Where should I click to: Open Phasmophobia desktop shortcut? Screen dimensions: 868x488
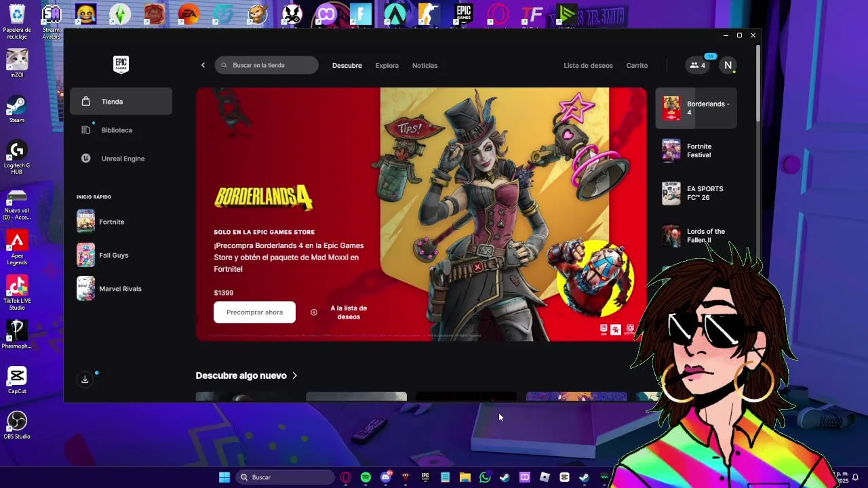[x=17, y=334]
